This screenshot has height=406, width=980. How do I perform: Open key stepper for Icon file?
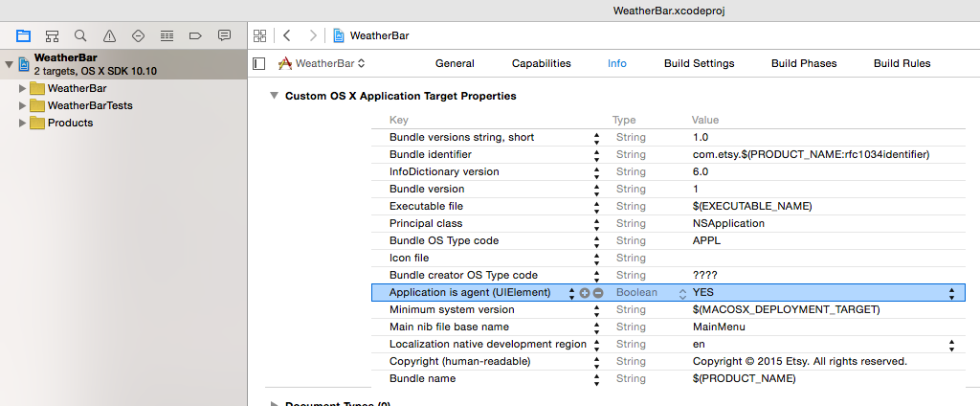pos(597,258)
